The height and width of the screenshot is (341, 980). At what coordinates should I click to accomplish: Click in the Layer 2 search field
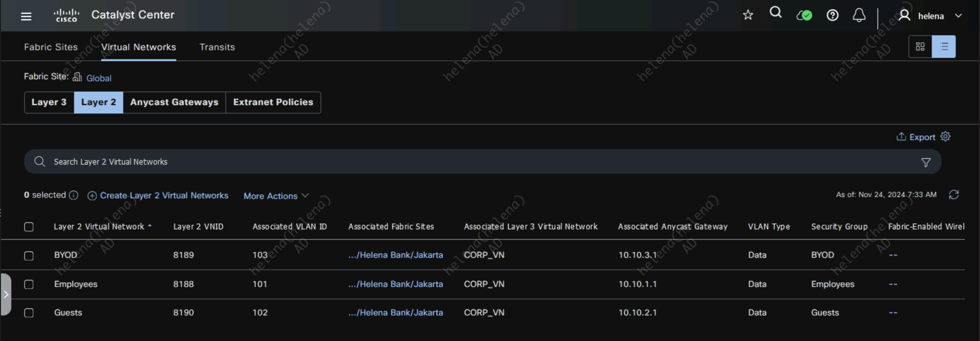(x=456, y=162)
